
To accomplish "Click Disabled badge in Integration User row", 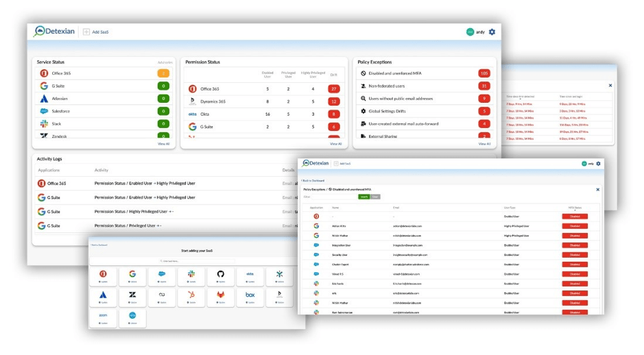I will 575,245.
